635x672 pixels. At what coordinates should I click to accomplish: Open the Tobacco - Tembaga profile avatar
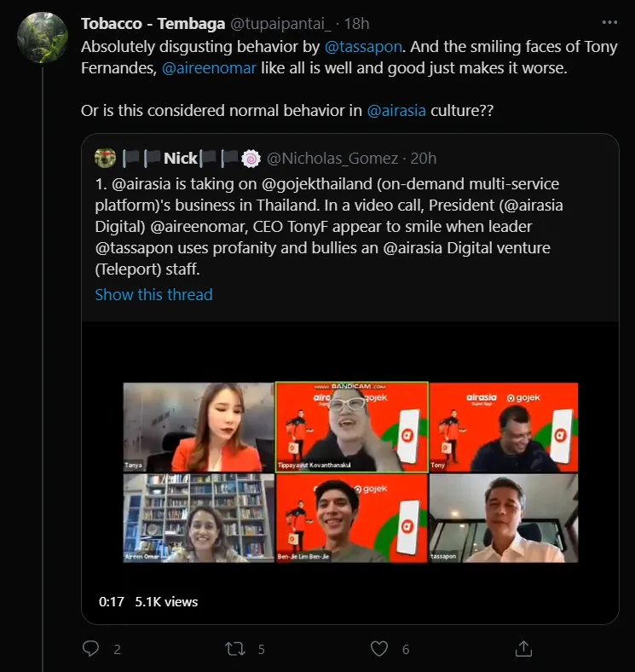click(42, 38)
